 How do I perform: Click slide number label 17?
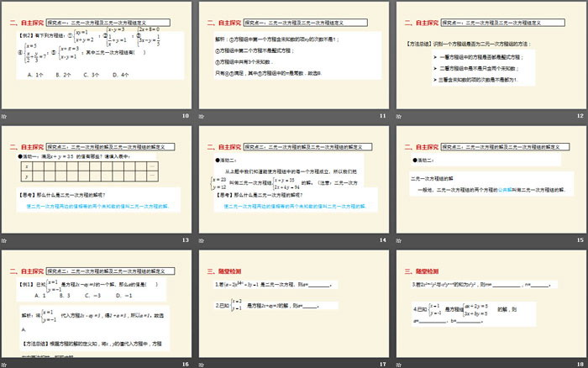pyautogui.click(x=383, y=365)
